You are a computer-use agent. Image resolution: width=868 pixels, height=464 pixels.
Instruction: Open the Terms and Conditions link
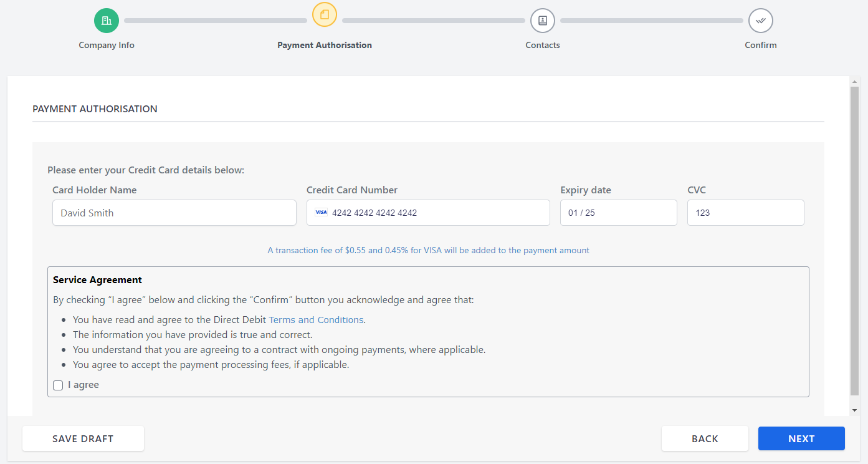click(x=316, y=320)
